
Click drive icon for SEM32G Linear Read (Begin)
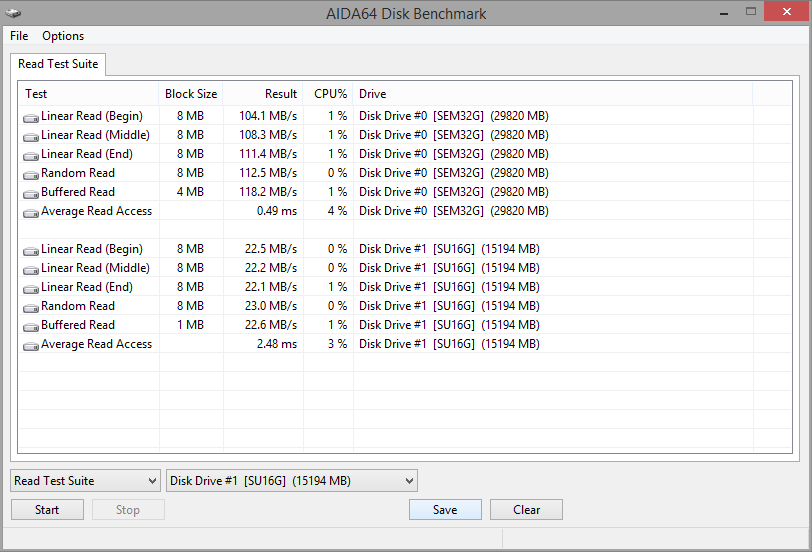click(31, 118)
